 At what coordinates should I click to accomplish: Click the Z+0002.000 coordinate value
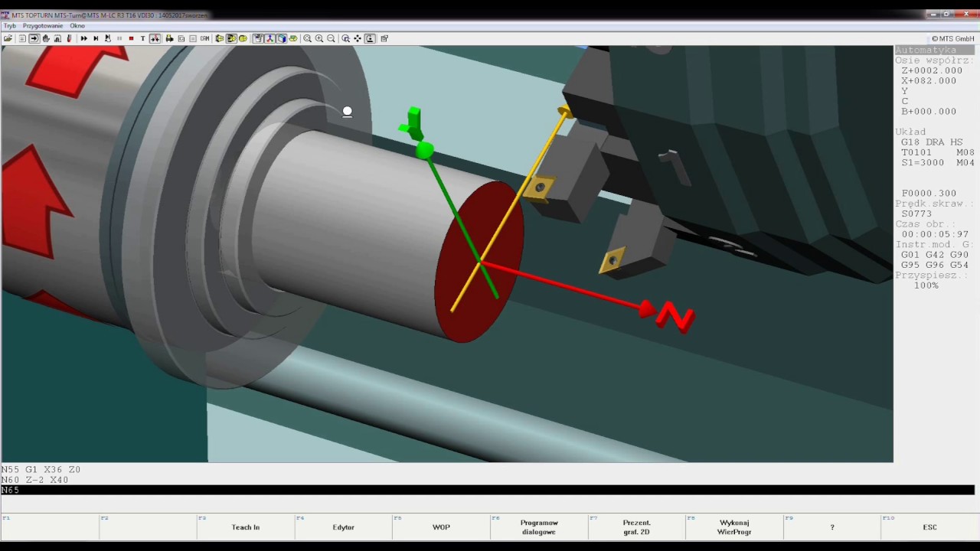tap(932, 70)
